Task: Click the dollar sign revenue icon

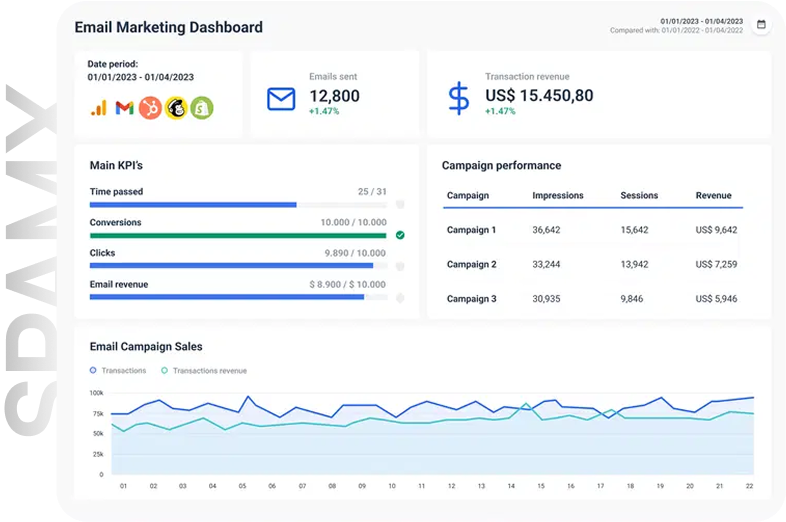Action: [x=458, y=98]
